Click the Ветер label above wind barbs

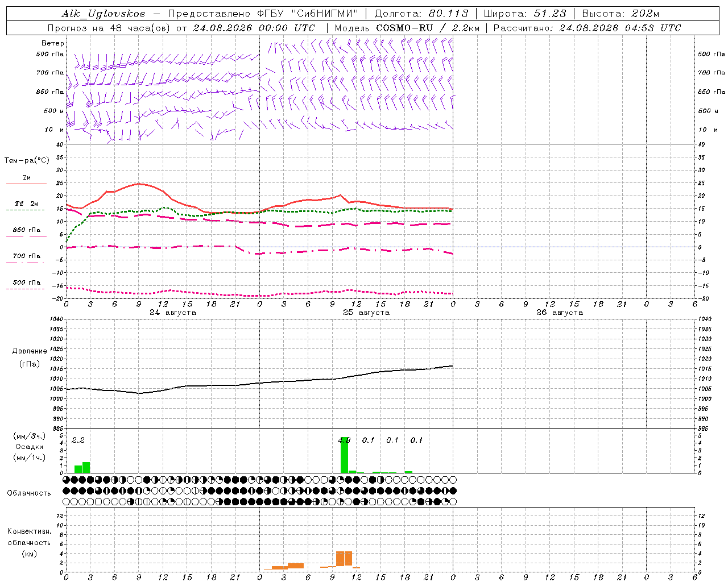pyautogui.click(x=53, y=43)
